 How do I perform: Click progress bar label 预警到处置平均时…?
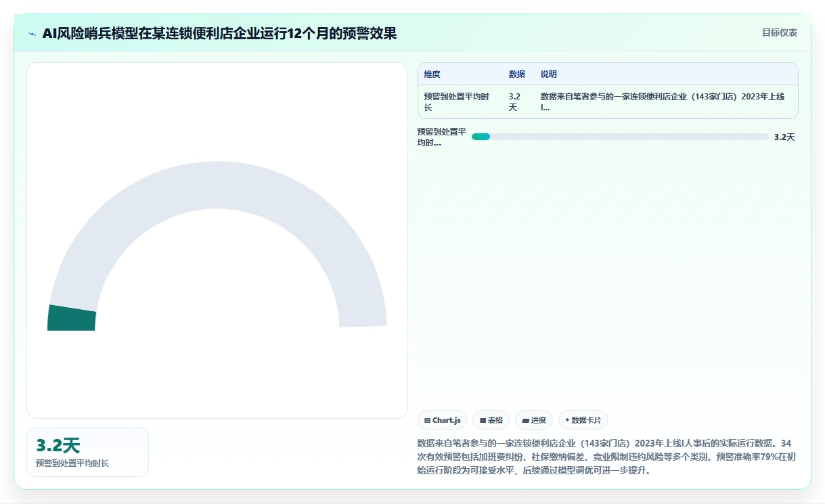pyautogui.click(x=441, y=137)
